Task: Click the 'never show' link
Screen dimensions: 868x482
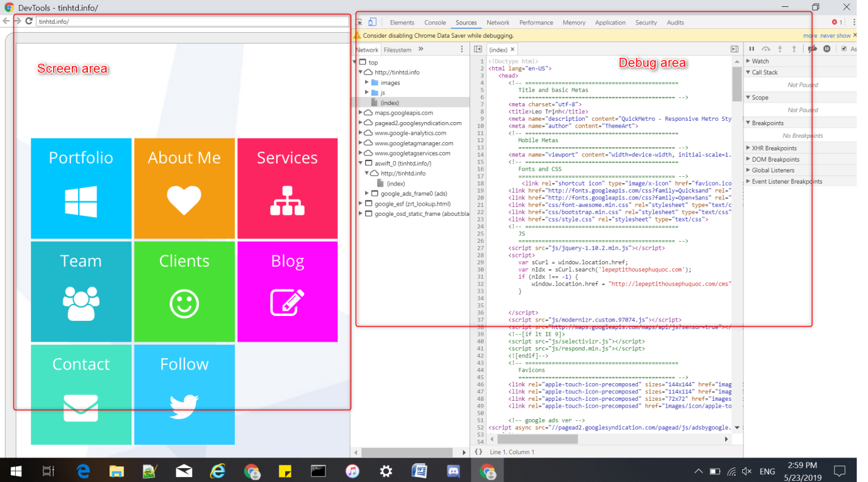Action: click(x=835, y=36)
